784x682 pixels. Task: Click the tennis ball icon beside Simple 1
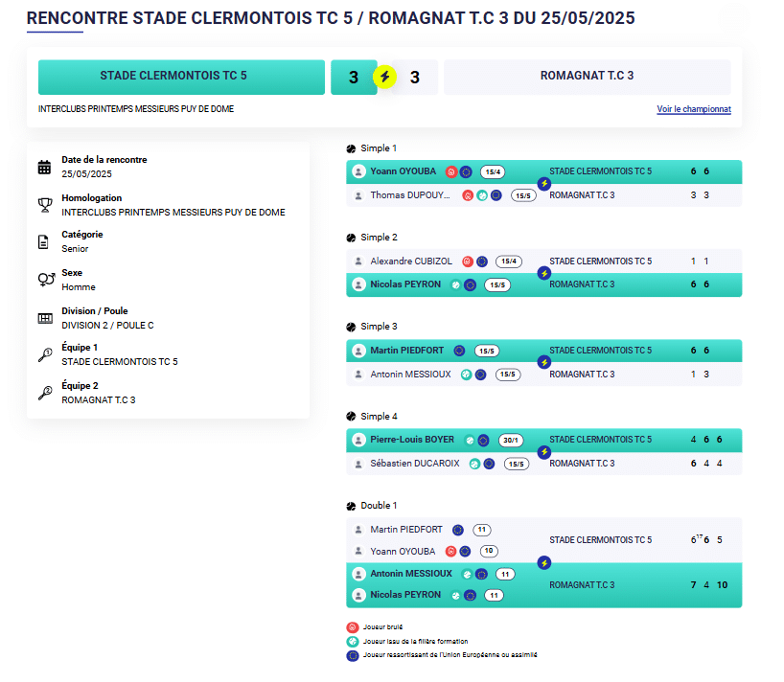tap(352, 148)
